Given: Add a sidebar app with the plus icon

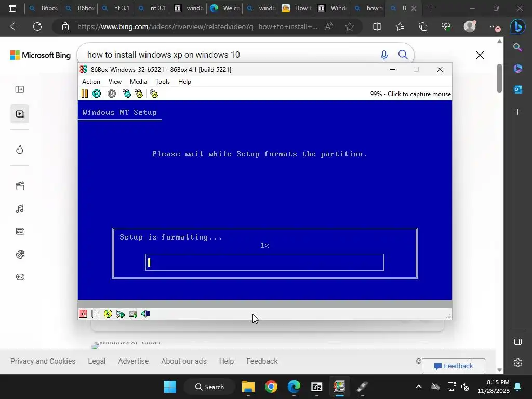Looking at the screenshot, I should coord(518,112).
